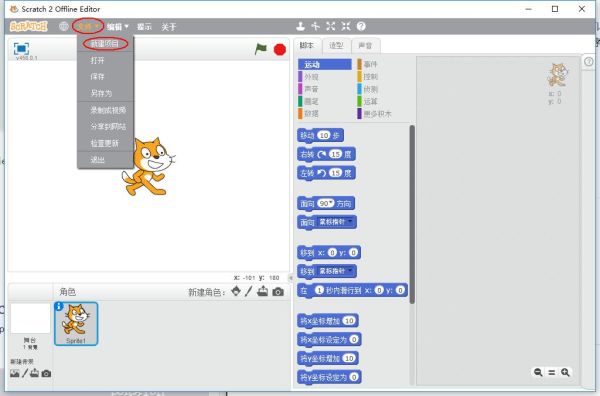600x396 pixels.
Task: Upload sprite from file icon
Action: click(x=262, y=292)
